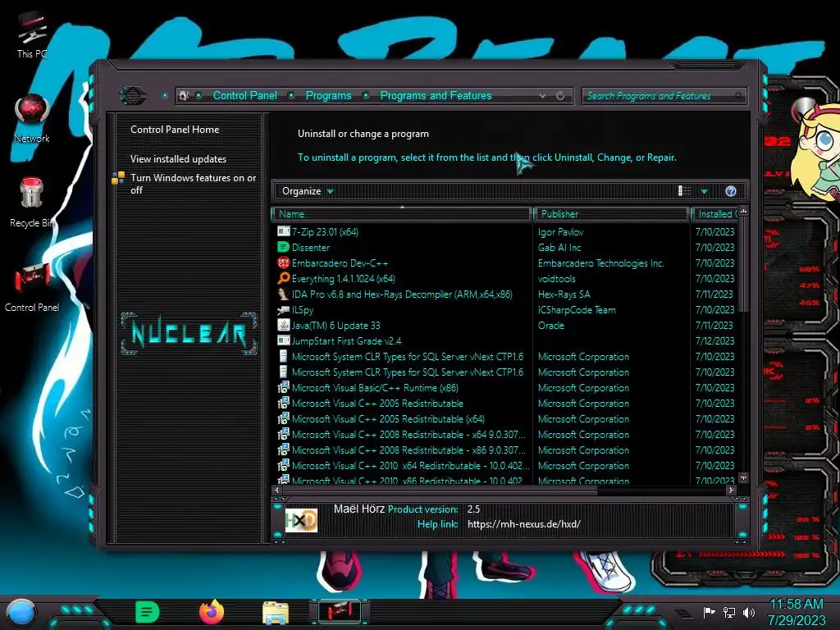
Task: Select Visual C++ 2010 x64 Redistributable entry
Action: coord(410,466)
